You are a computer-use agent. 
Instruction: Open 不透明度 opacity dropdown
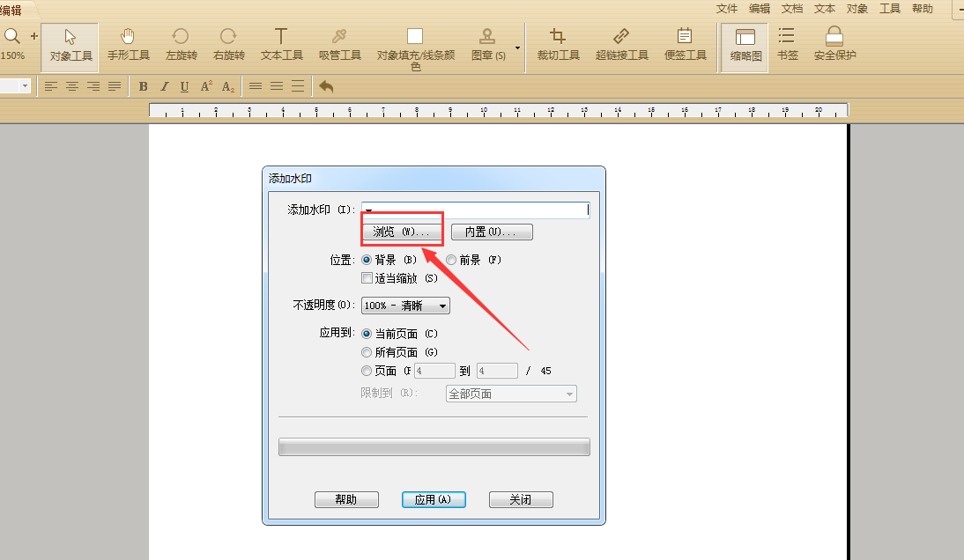pyautogui.click(x=405, y=306)
